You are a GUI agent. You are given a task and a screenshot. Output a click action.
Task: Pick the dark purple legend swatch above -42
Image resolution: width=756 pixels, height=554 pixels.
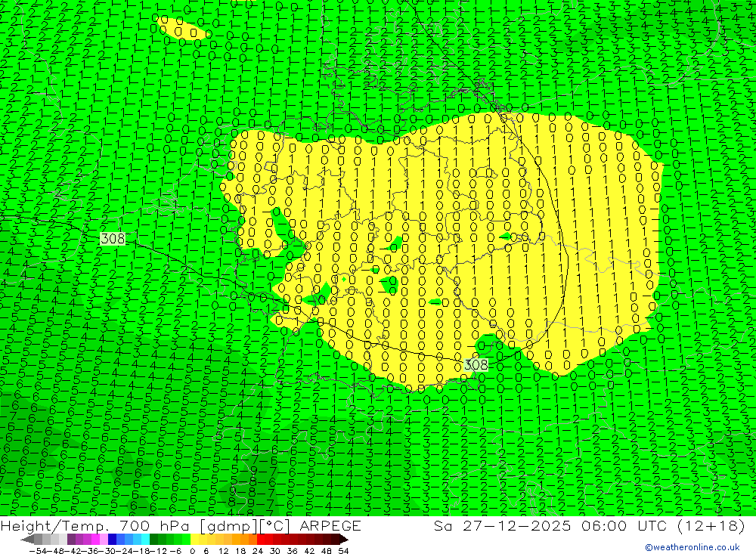(x=71, y=540)
